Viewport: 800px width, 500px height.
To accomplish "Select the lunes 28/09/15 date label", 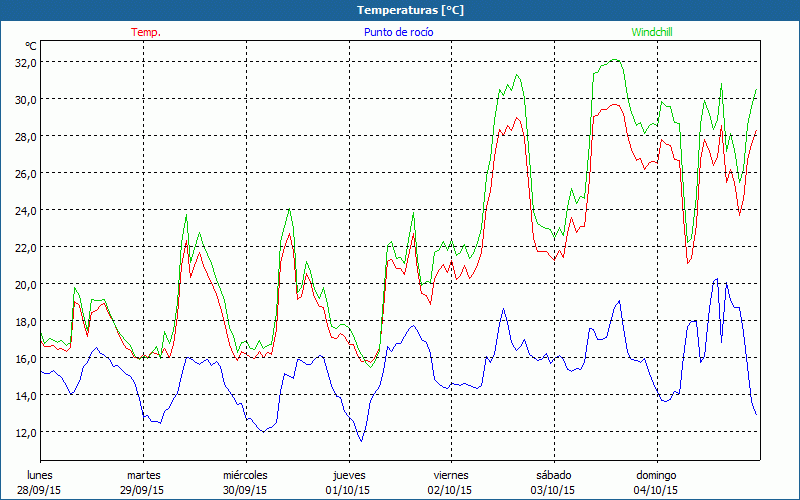I will pyautogui.click(x=41, y=482).
